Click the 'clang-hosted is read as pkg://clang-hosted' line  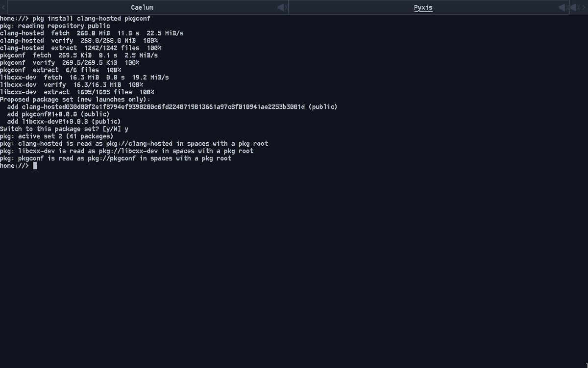[x=134, y=144]
